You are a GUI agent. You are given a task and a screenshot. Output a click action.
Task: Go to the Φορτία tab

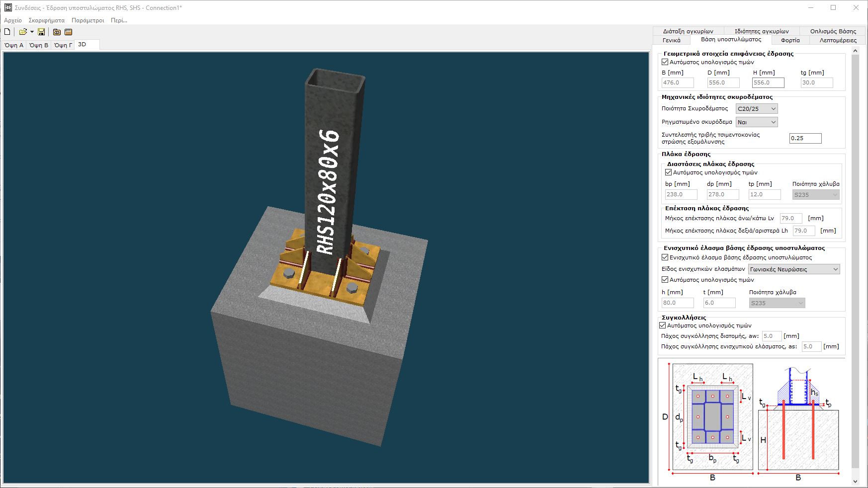790,40
